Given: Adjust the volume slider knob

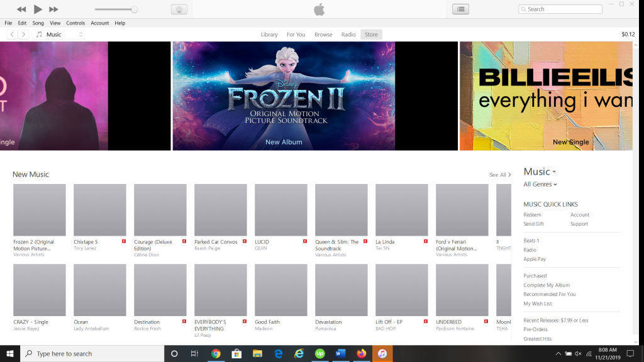Looking at the screenshot, I should pyautogui.click(x=134, y=9).
